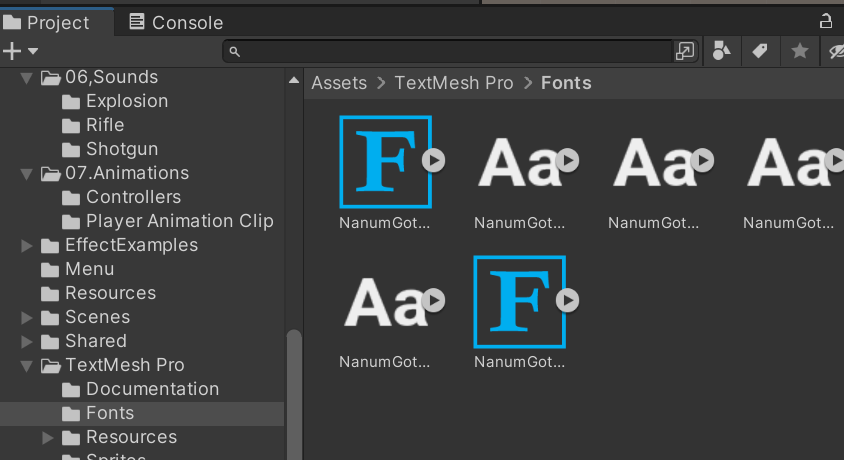Viewport: 844px width, 460px height.
Task: Toggle hidden packages visibility eye icon
Action: coord(835,51)
